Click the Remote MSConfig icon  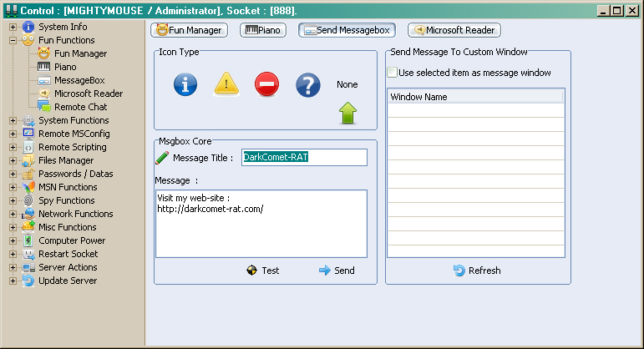[28, 134]
